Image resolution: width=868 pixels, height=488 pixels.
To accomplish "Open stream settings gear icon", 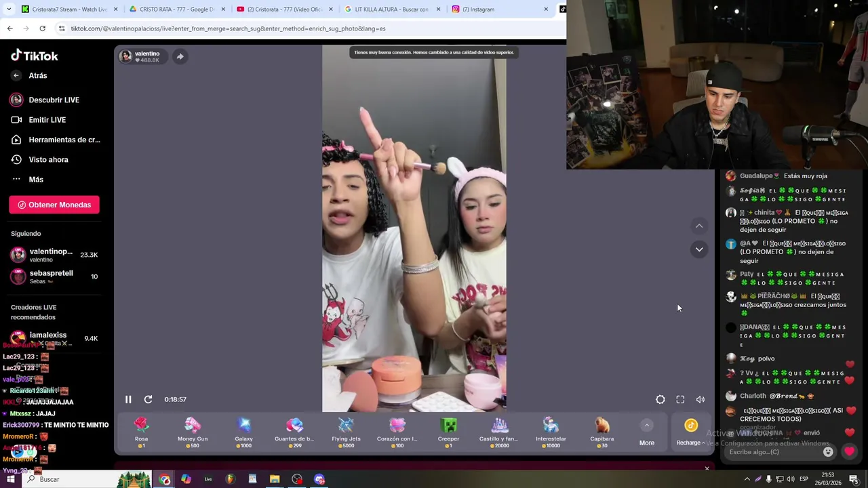I will tap(660, 400).
